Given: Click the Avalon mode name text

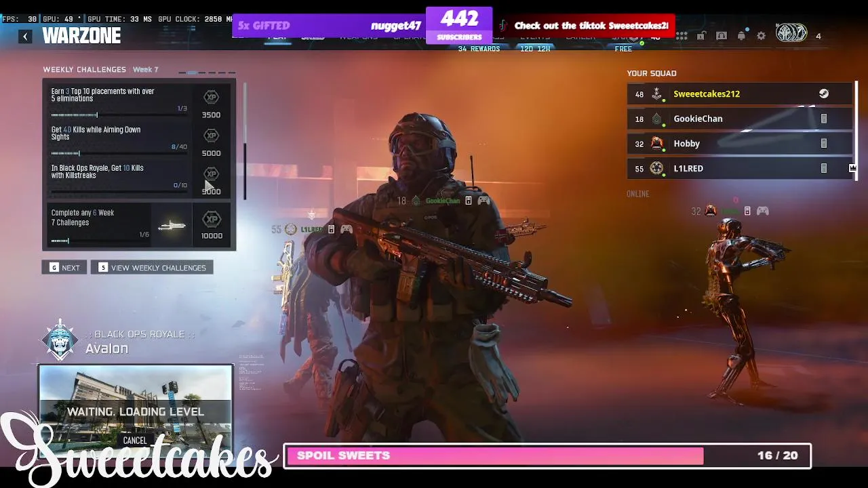Looking at the screenshot, I should tap(106, 348).
